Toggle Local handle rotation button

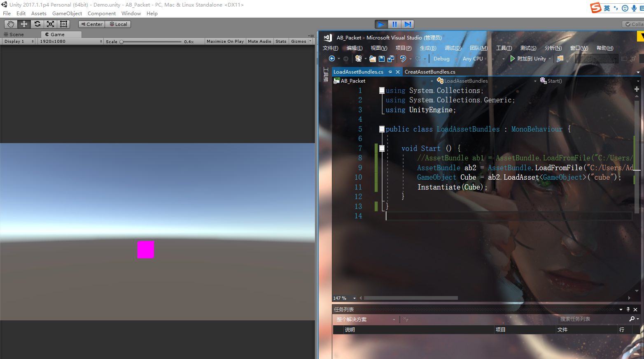[x=118, y=24]
